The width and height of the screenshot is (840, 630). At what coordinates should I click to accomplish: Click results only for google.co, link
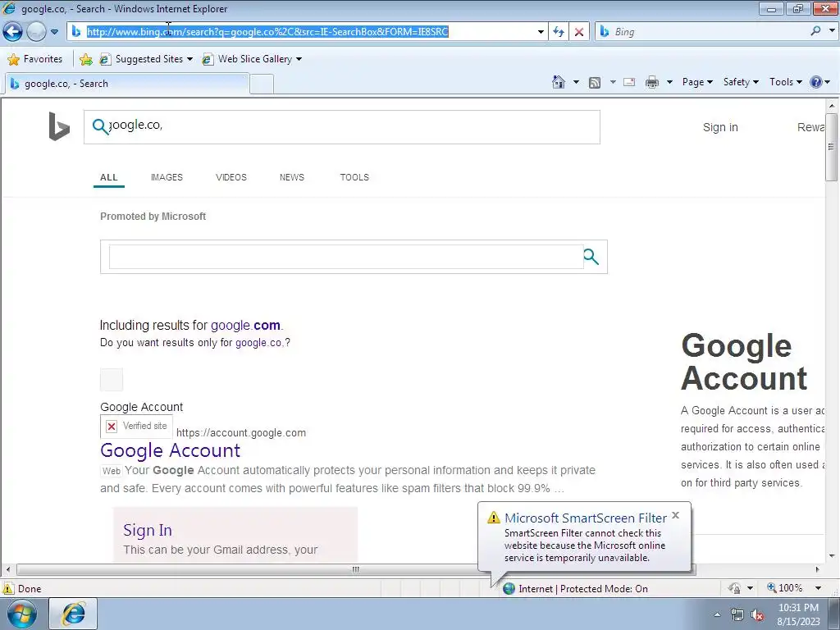pyautogui.click(x=258, y=343)
